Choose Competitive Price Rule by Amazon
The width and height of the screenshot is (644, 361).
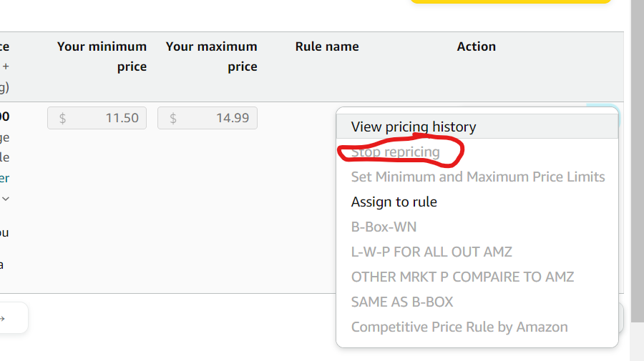pyautogui.click(x=459, y=327)
